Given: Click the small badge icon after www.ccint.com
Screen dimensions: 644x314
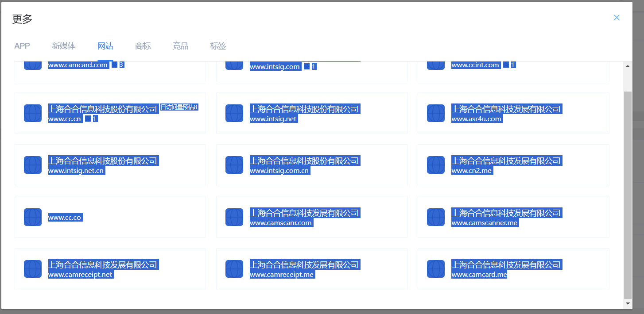Looking at the screenshot, I should [506, 65].
